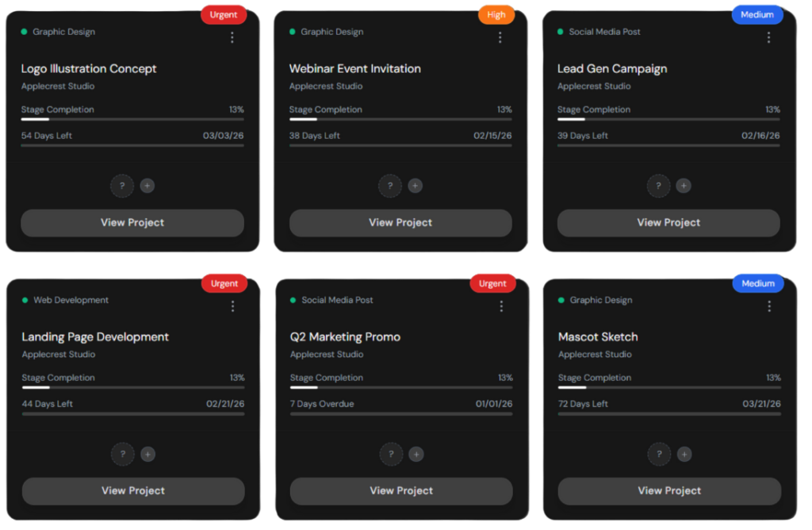Viewport: 812px width, 530px height.
Task: Expand more options on Landing Page Development card
Action: 233,306
